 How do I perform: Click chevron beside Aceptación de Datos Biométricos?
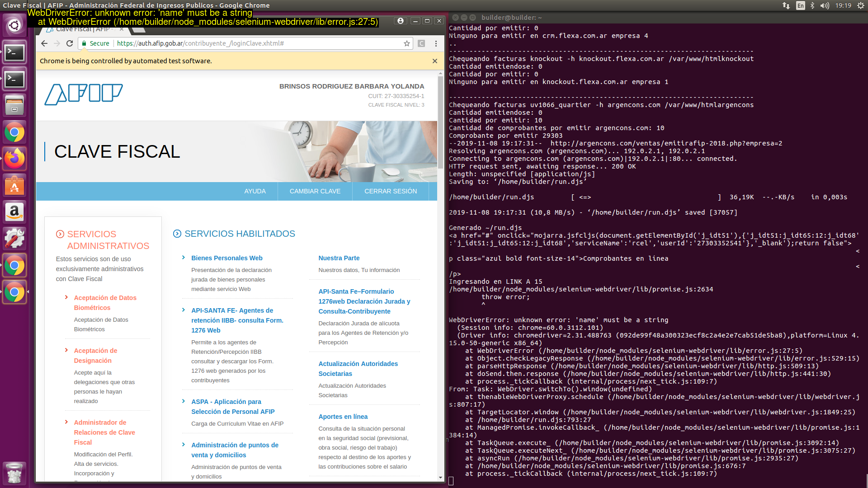click(66, 297)
